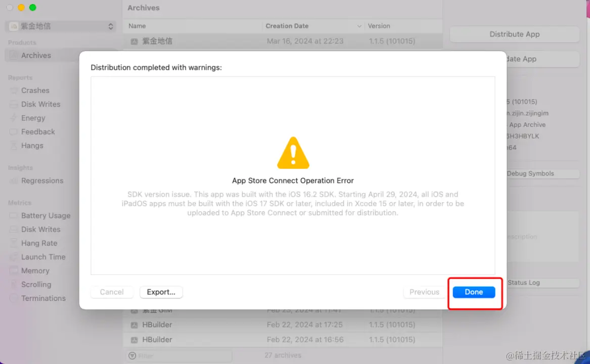The image size is (590, 364).
Task: Click the Crashes sidebar icon
Action: click(14, 90)
